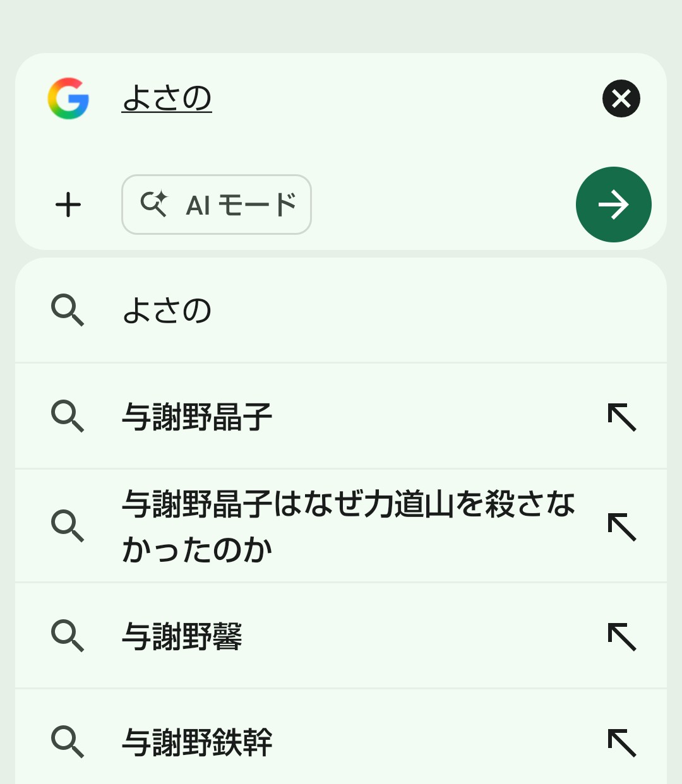This screenshot has height=784, width=682.
Task: Insert 与謝野鉄幹 into search box via arrow
Action: coord(622,742)
